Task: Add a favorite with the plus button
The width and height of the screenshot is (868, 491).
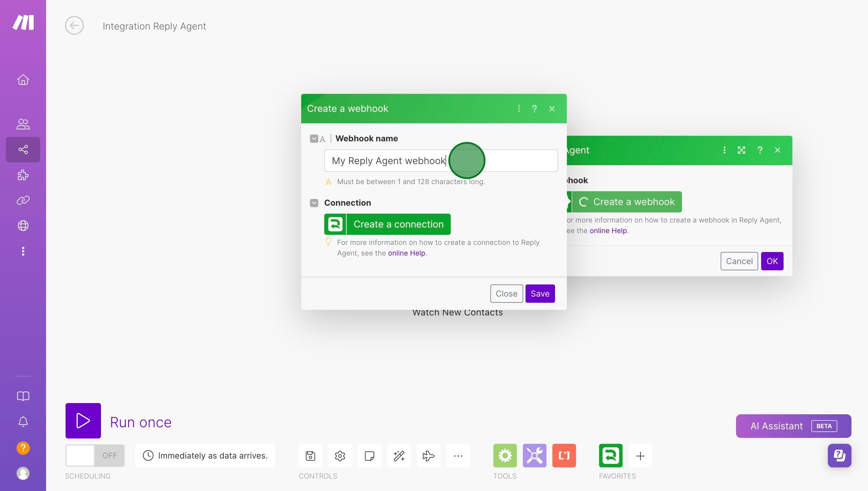Action: tap(640, 456)
